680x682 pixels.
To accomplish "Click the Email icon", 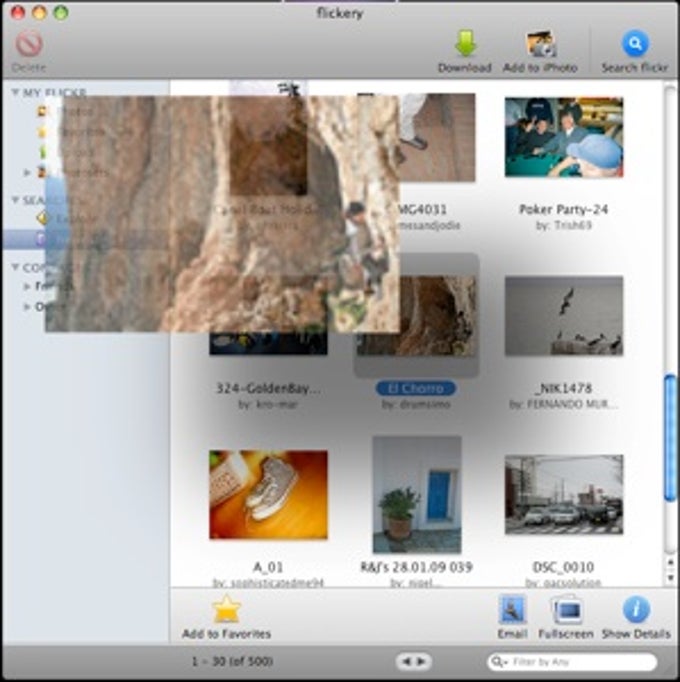I will [513, 610].
